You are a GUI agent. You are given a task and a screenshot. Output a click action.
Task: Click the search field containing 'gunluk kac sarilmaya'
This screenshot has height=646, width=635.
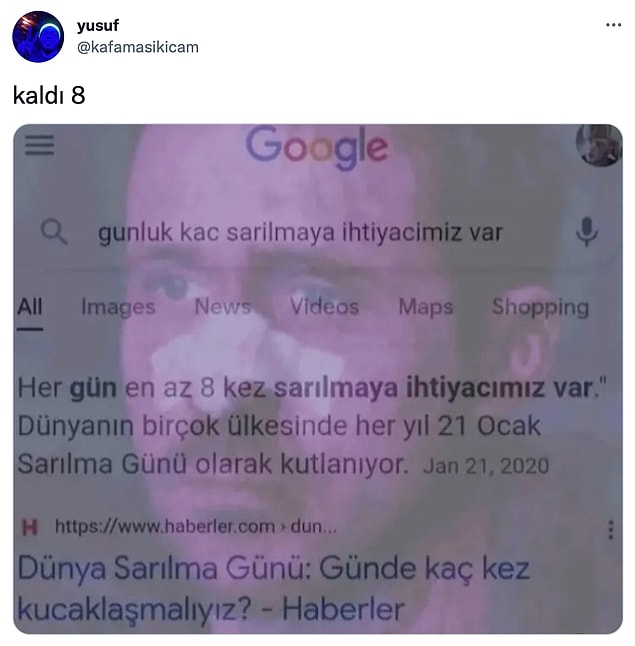tap(300, 232)
